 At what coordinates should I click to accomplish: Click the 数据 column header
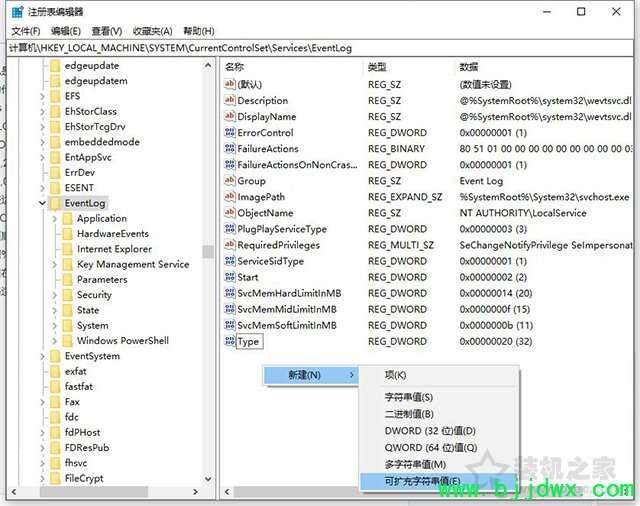click(x=544, y=67)
